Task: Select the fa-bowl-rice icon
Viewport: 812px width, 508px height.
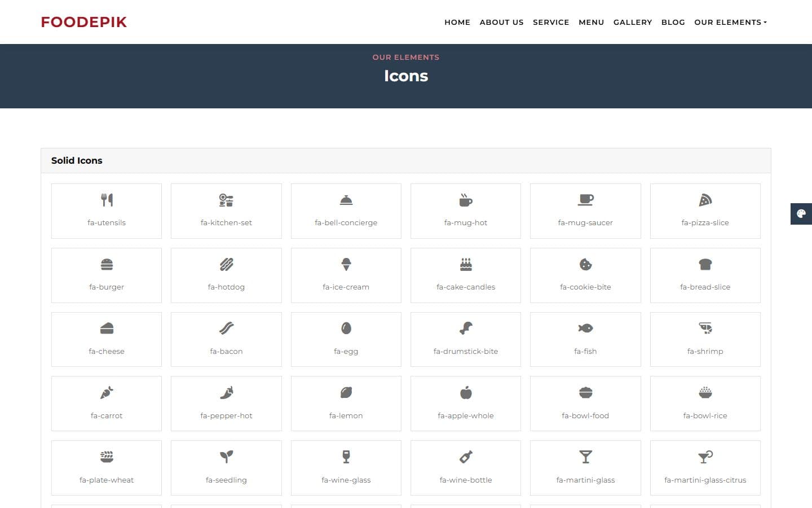Action: click(x=705, y=393)
